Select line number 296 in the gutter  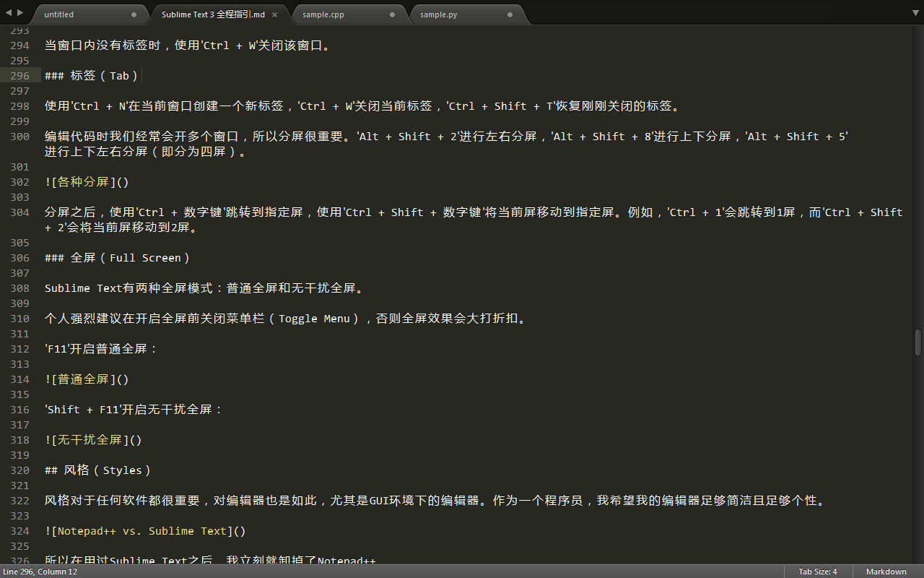[x=19, y=75]
